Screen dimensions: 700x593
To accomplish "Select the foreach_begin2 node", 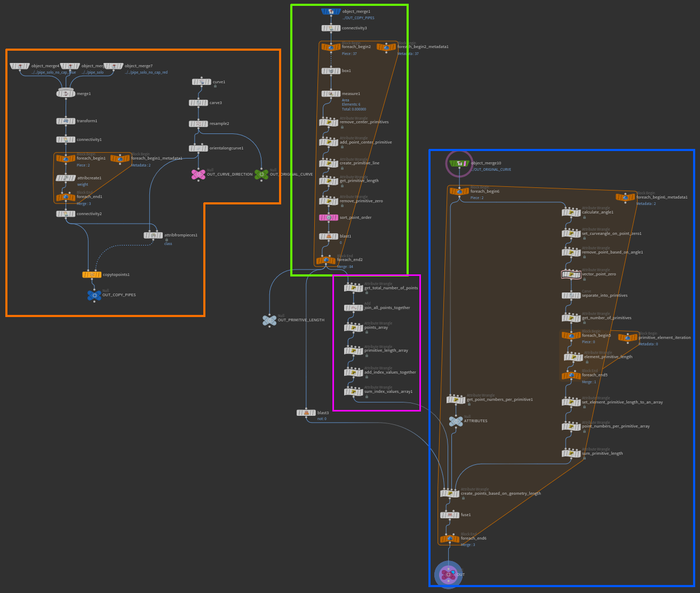I will [x=331, y=47].
